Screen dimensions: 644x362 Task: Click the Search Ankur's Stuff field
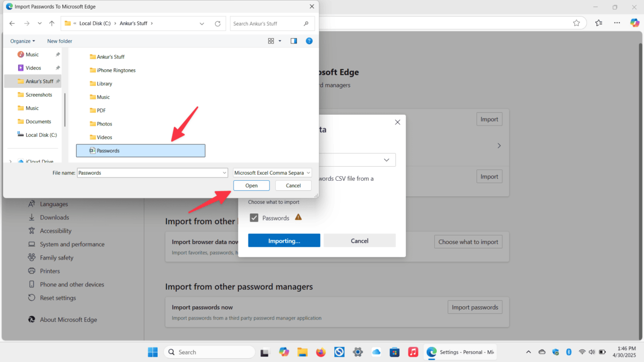click(x=273, y=24)
